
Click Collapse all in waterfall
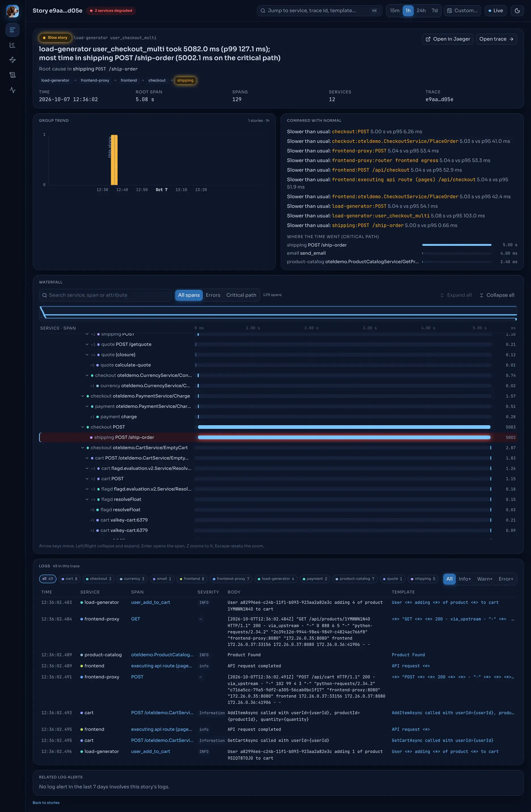[497, 295]
